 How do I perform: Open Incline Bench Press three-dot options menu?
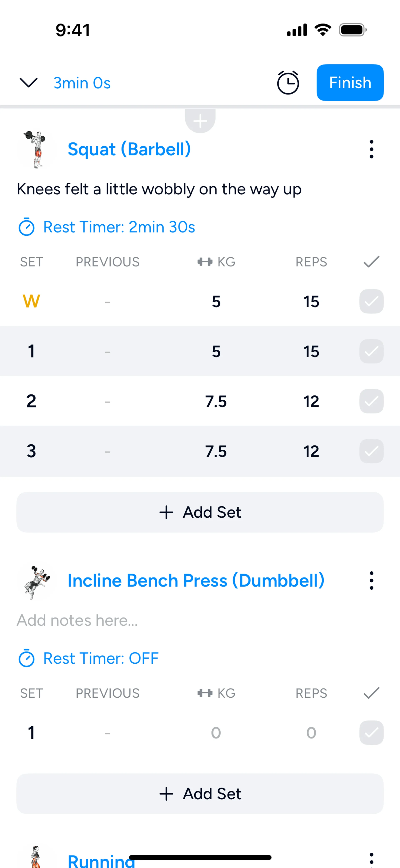[x=371, y=581]
